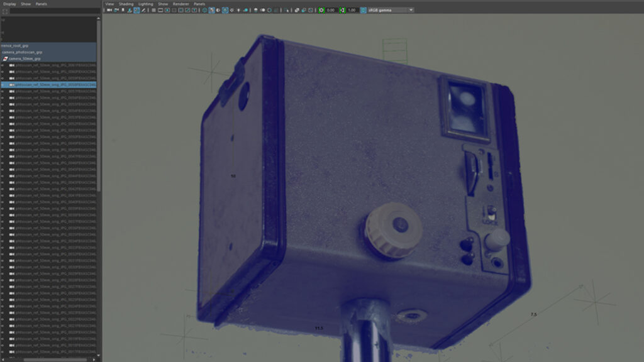Open the outliner Display menu
644x362 pixels.
[9, 4]
